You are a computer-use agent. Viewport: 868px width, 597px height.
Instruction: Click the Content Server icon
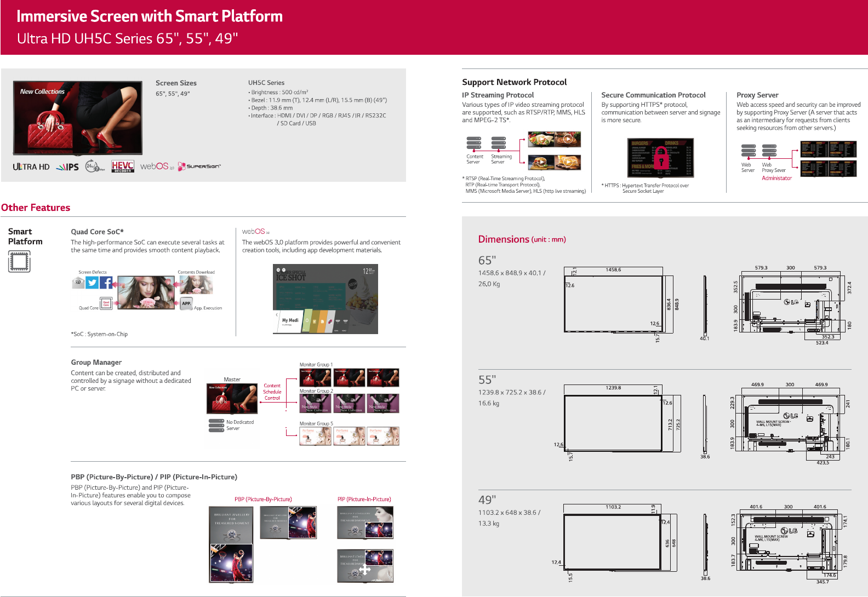[474, 143]
